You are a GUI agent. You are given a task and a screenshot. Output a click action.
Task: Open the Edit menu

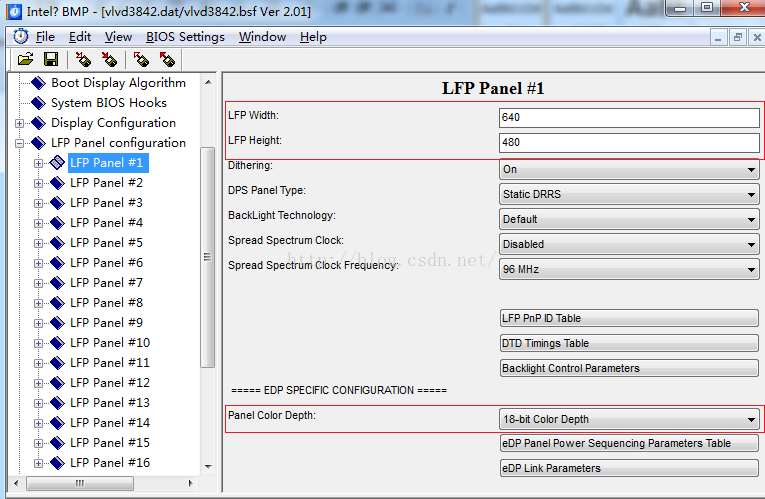(80, 37)
